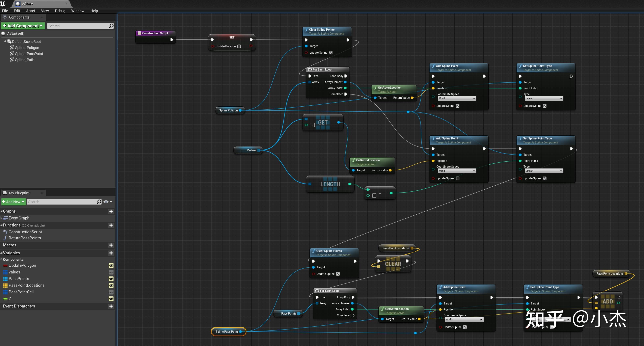Click the Components panel search magnifier icon

click(111, 26)
